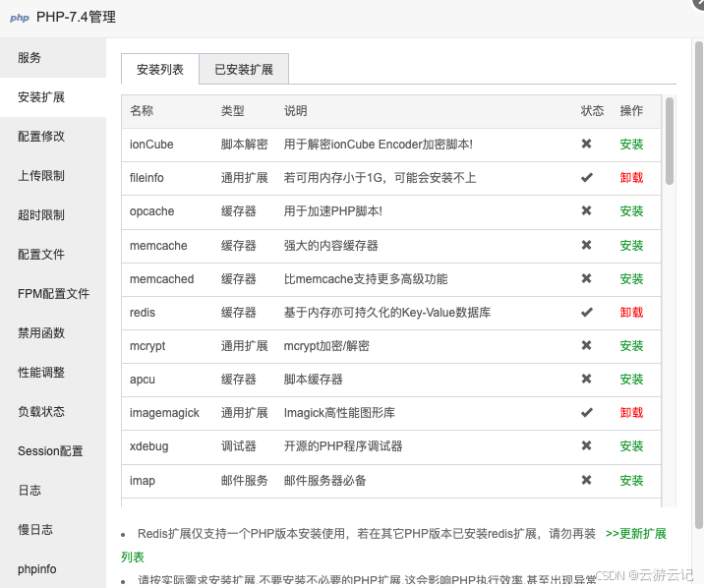Open FPM配置文件 in the sidebar
Screen dimensions: 704x588
53,294
